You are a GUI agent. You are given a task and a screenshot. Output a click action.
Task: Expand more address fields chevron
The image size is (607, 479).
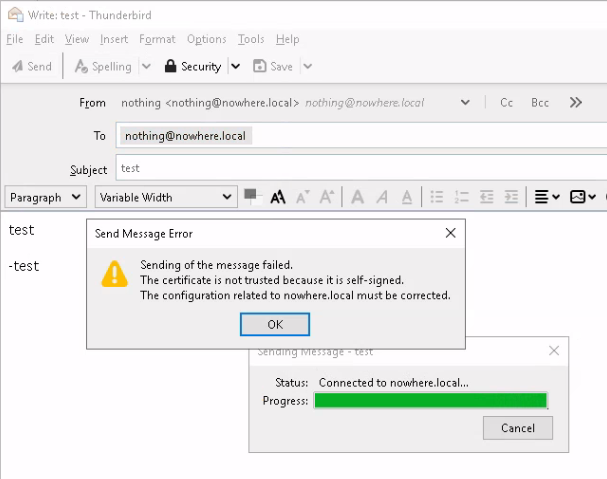(x=576, y=103)
